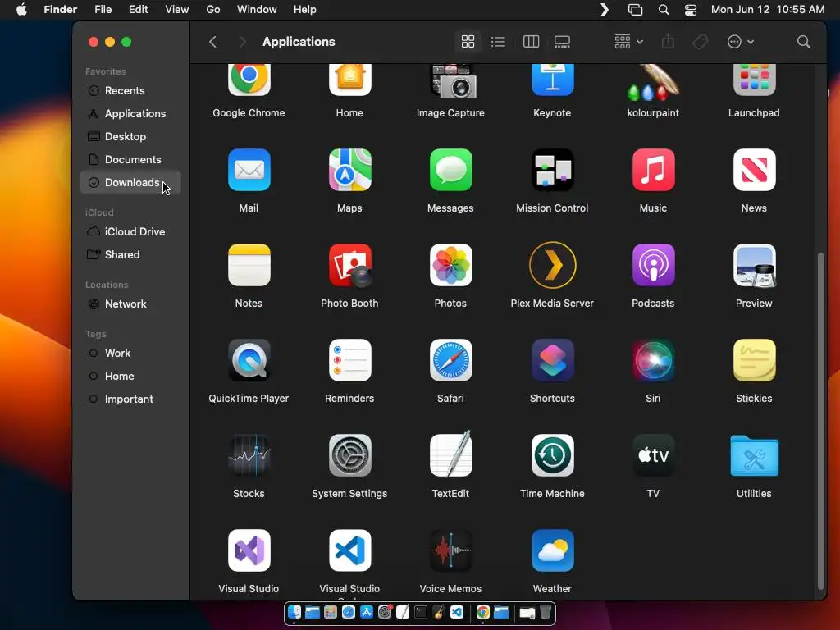This screenshot has width=840, height=630.
Task: Open the Action ellipsis menu dropdown
Action: 741,42
